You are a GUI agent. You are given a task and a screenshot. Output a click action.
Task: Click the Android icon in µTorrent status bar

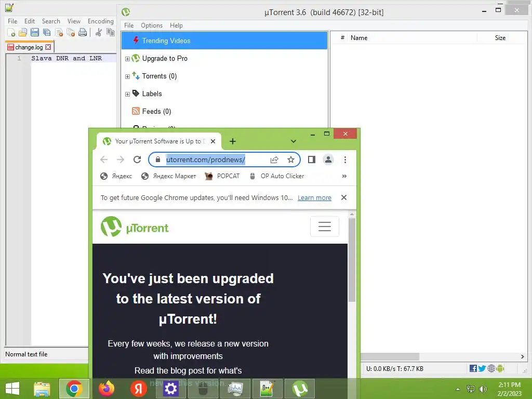pyautogui.click(x=500, y=368)
